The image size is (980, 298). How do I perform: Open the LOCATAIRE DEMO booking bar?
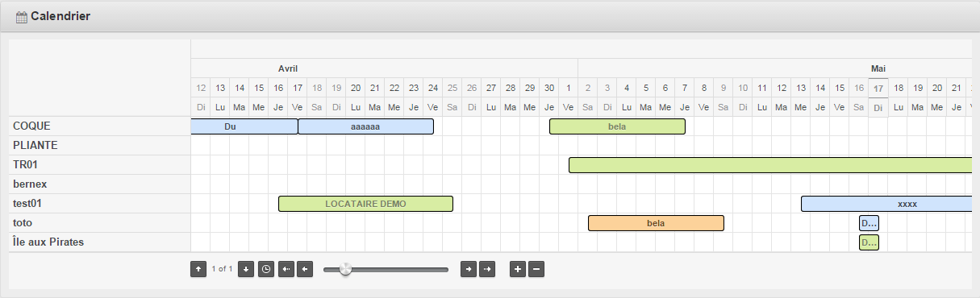(x=365, y=204)
